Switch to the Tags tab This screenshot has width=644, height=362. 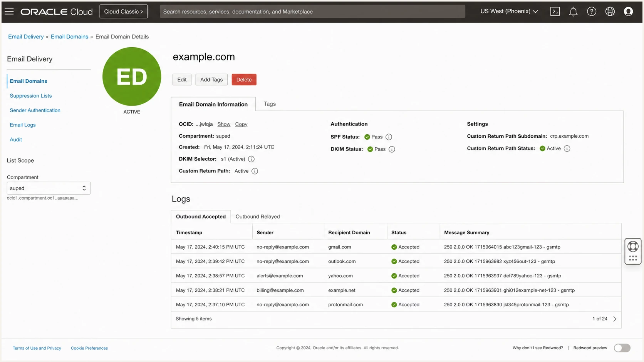click(x=270, y=104)
